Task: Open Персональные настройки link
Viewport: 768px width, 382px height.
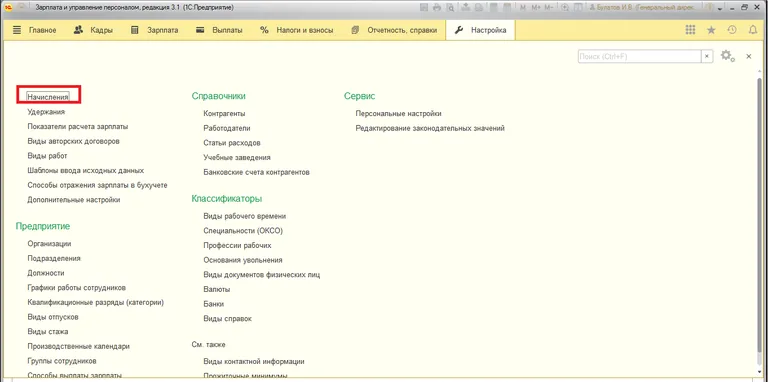Action: coord(399,114)
